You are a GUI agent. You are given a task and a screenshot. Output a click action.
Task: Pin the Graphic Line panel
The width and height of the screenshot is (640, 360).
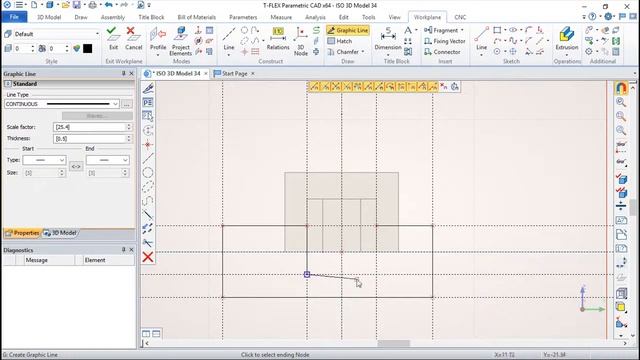[x=123, y=73]
